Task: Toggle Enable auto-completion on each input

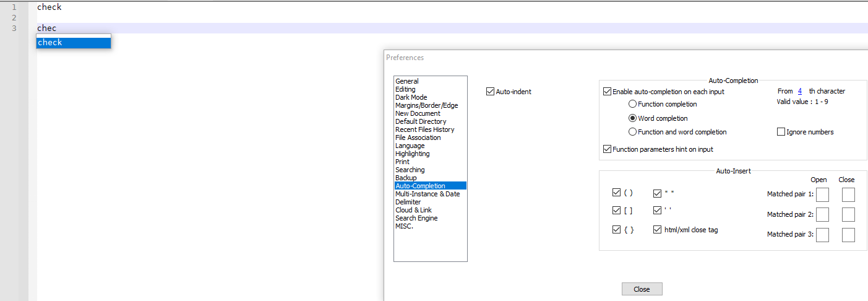Action: (607, 92)
